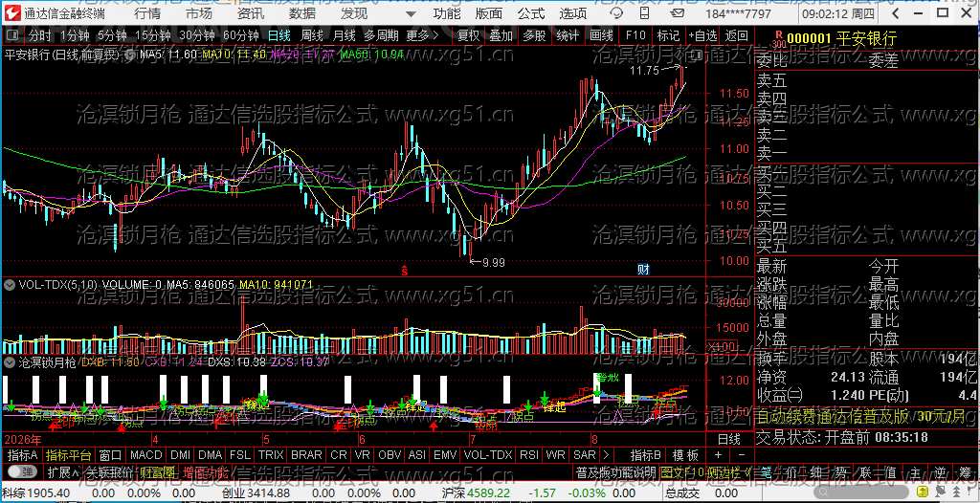The height and width of the screenshot is (503, 980).
Task: Click the 通达信 app logo icon
Action: click(12, 12)
